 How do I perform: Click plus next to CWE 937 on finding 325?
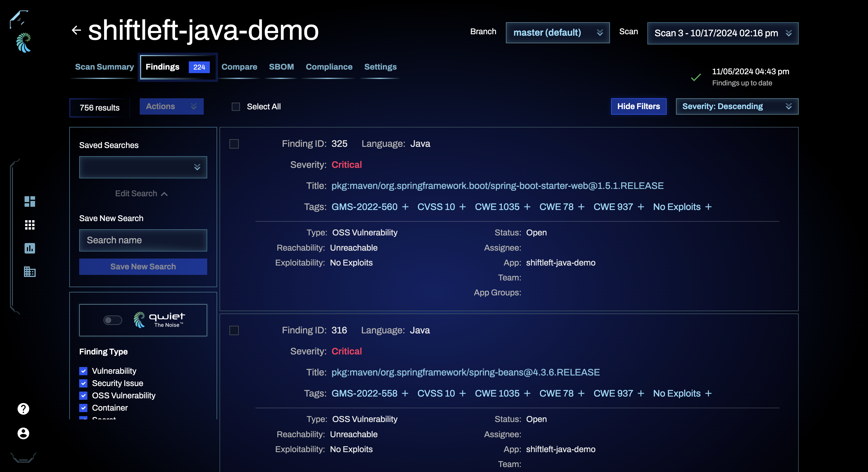(x=641, y=207)
